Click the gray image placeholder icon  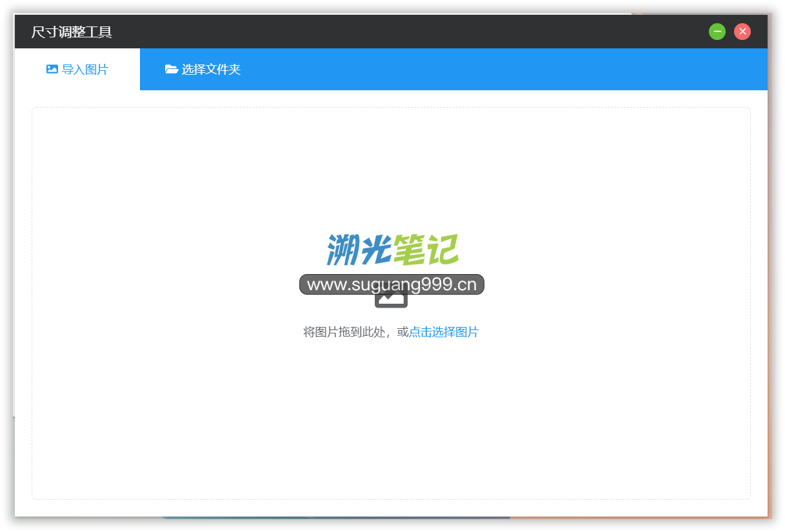(x=391, y=301)
